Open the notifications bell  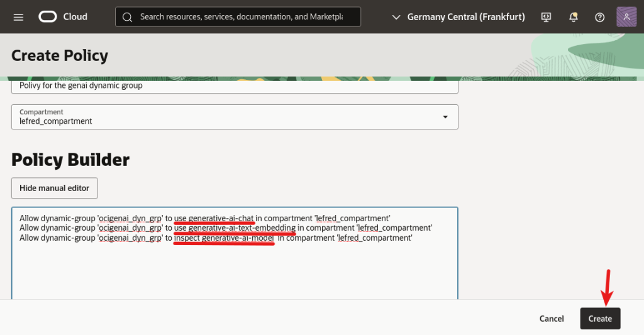[x=574, y=17]
